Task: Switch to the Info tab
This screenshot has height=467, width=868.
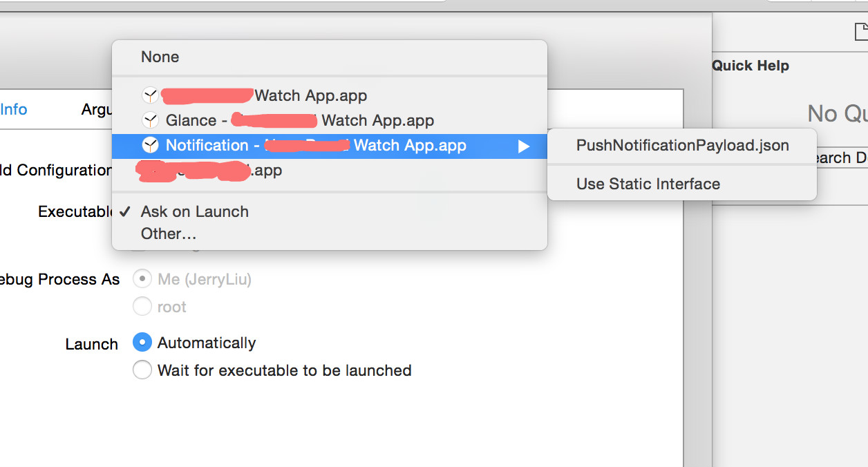Action: [x=14, y=109]
